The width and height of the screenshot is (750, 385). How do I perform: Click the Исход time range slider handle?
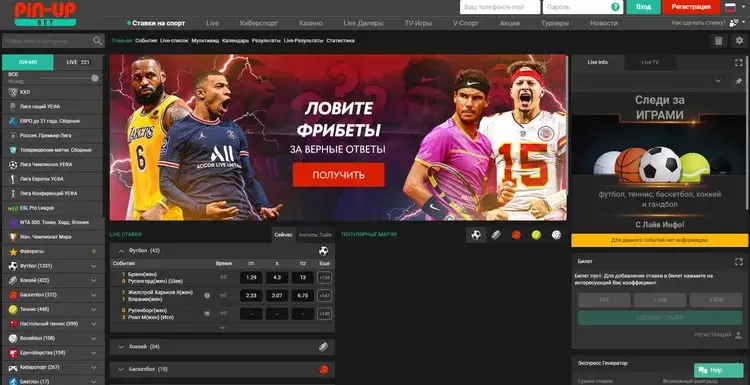tap(95, 78)
